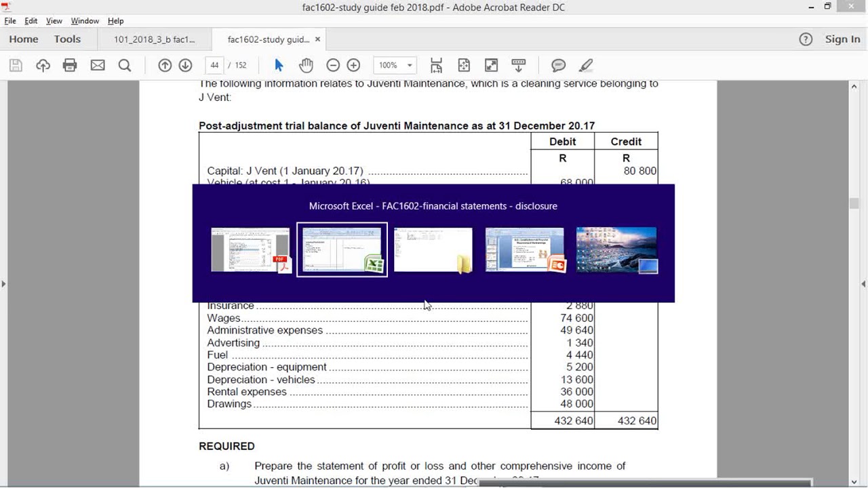Click the REQUIRED heading
Viewport: 868px width, 488px height.
(x=226, y=446)
